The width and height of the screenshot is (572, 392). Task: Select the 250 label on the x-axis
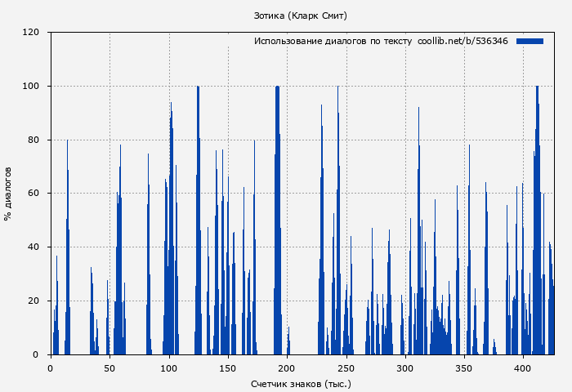[346, 368]
